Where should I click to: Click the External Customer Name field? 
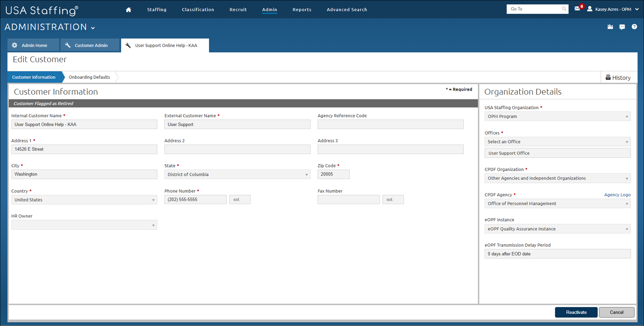pyautogui.click(x=237, y=124)
